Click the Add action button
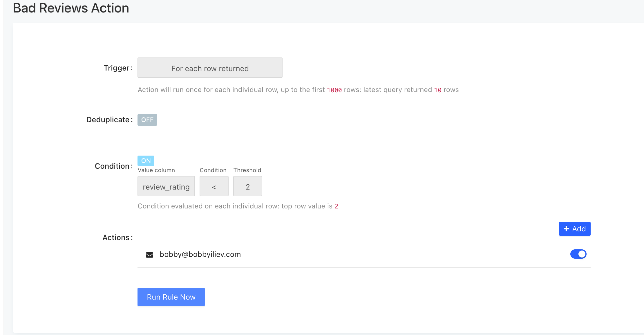The image size is (644, 335). pos(574,229)
